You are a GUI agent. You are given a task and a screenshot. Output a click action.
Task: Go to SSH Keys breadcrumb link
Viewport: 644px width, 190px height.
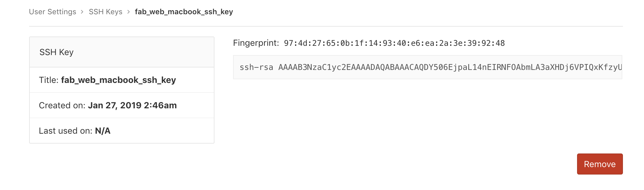coord(106,12)
